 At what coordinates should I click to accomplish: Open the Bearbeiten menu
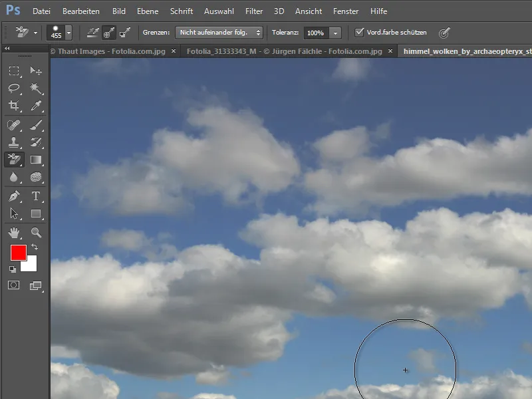(81, 11)
